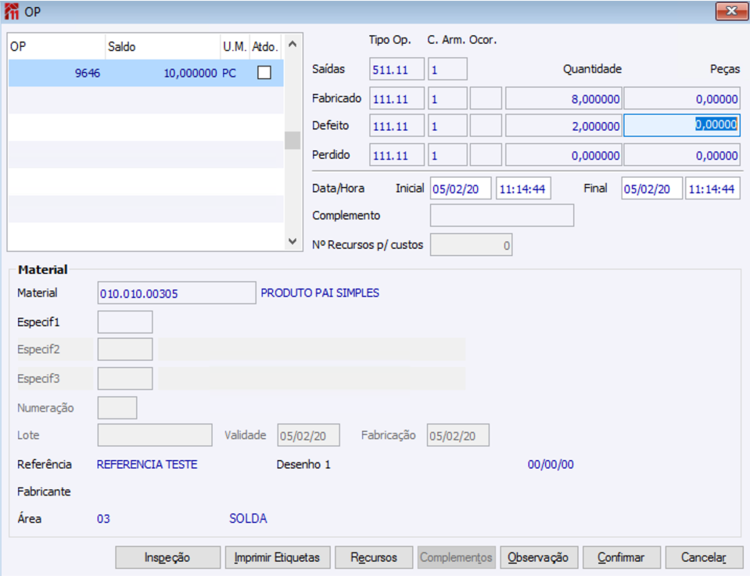
Task: Click the Material code input field
Action: (x=176, y=293)
